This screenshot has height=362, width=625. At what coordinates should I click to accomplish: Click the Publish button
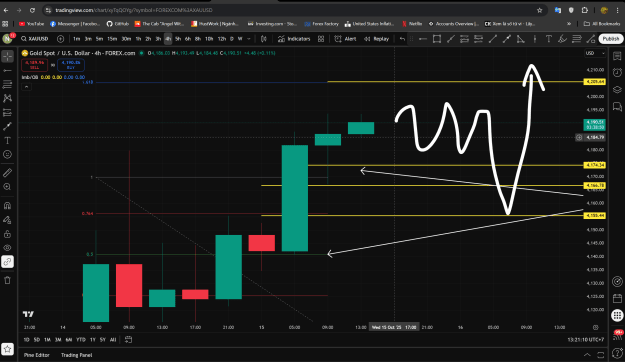611,39
